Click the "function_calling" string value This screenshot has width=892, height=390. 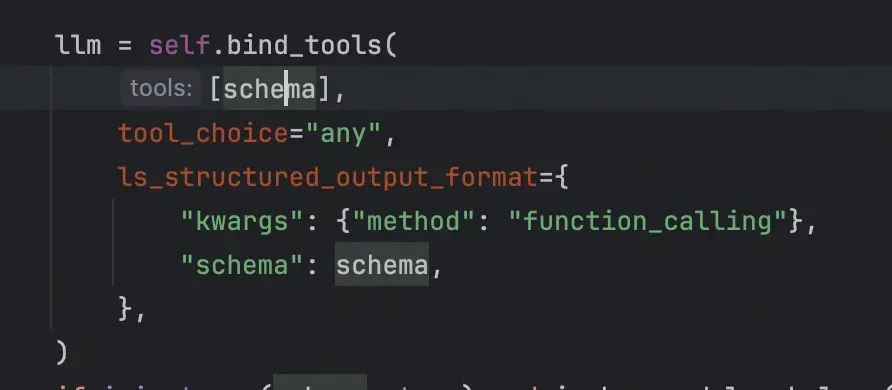tap(648, 221)
